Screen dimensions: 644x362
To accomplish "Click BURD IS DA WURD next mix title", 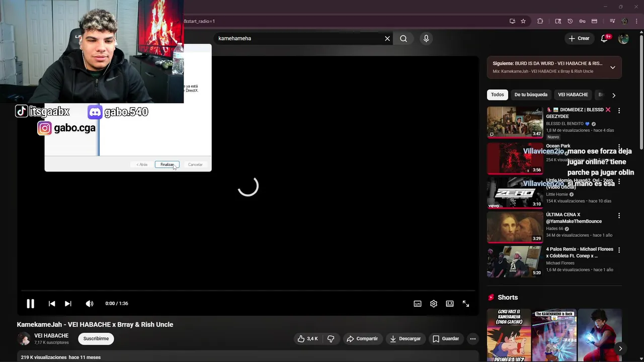I will coord(558,64).
